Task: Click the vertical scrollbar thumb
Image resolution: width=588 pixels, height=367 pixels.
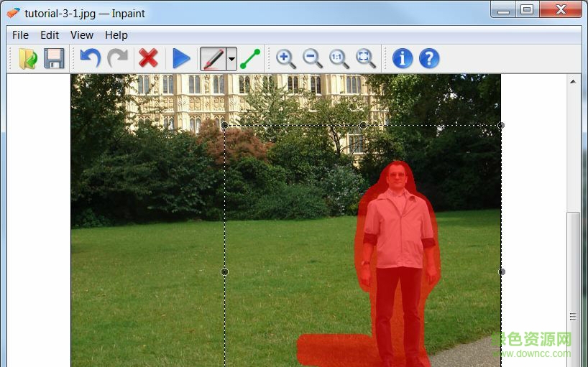Action: pos(573,289)
